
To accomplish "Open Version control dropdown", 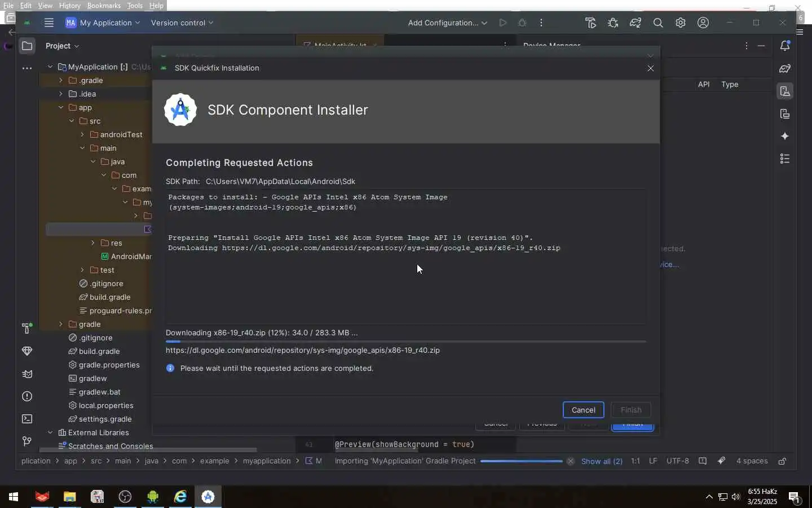I will (182, 23).
